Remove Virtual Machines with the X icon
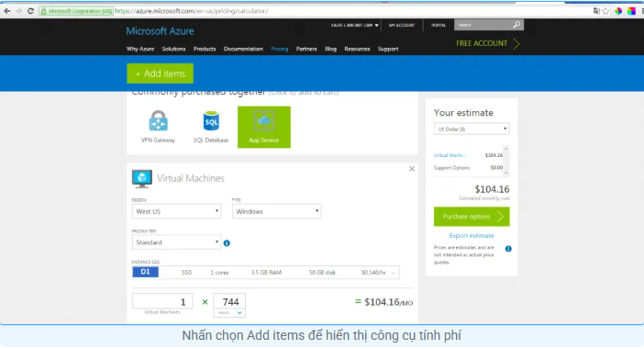The width and height of the screenshot is (644, 349). click(412, 169)
